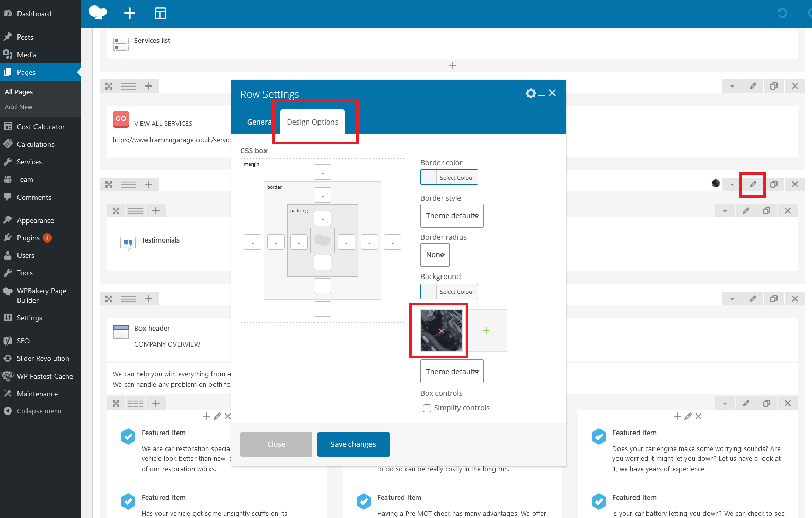Pick Border color with Select Colour
Viewport: 812px width, 518px height.
(456, 178)
